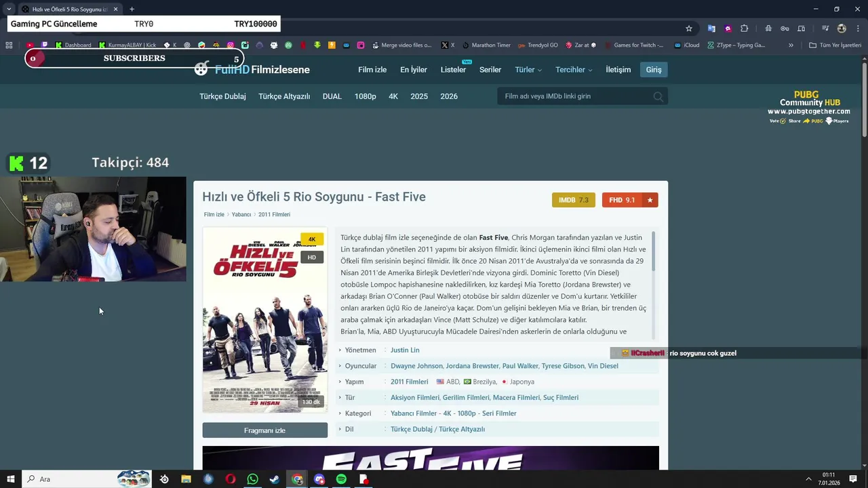This screenshot has width=868, height=488.
Task: Open Spotify from the taskbar
Action: click(341, 479)
